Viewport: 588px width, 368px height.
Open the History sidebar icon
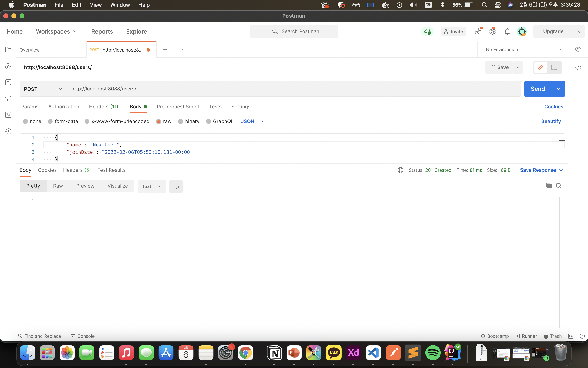(x=8, y=131)
